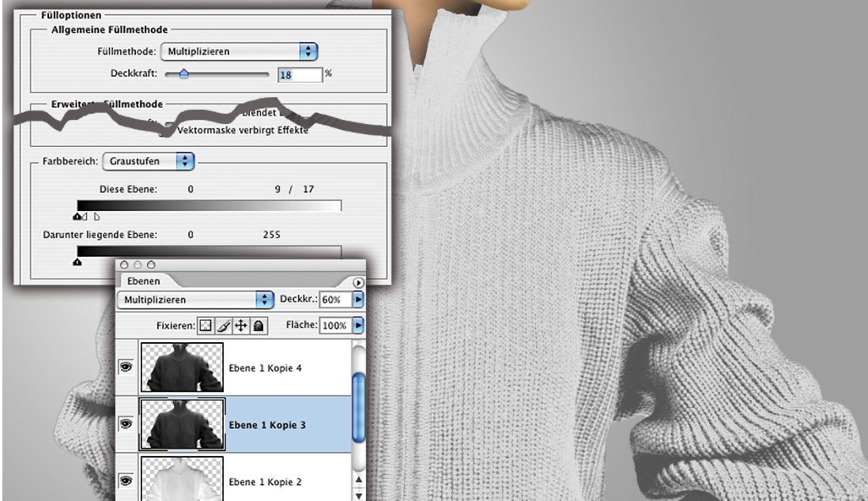Open the Deckkr. opacity arrow popup

tap(358, 299)
